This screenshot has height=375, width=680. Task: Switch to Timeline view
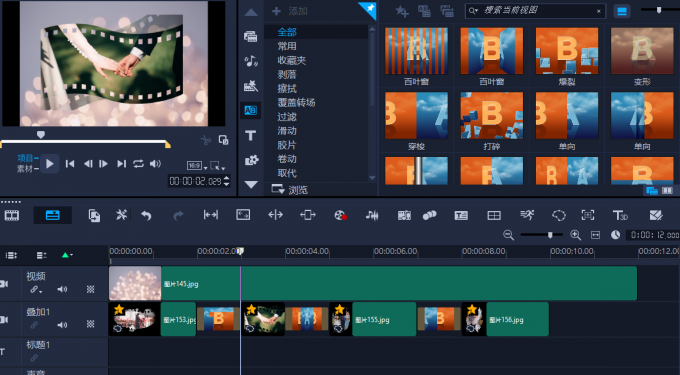click(52, 215)
